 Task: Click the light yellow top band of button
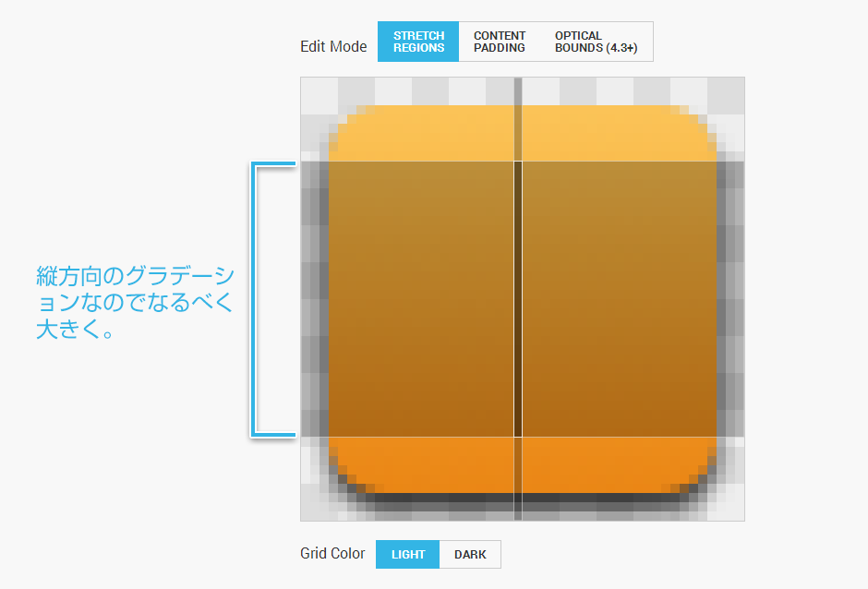[523, 134]
